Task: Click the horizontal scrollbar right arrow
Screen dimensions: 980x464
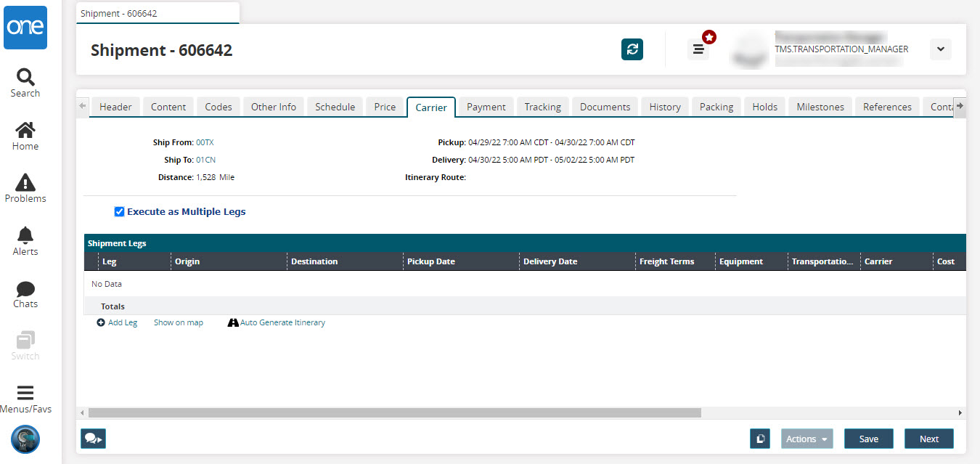Action: click(x=960, y=412)
